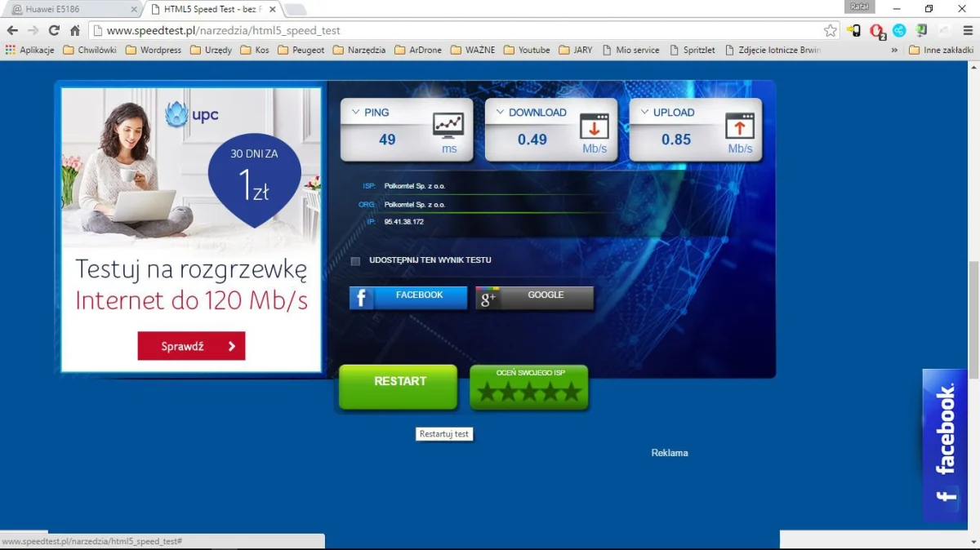Open the ArDrone bookmark folder
The width and height of the screenshot is (980, 550).
pos(418,50)
